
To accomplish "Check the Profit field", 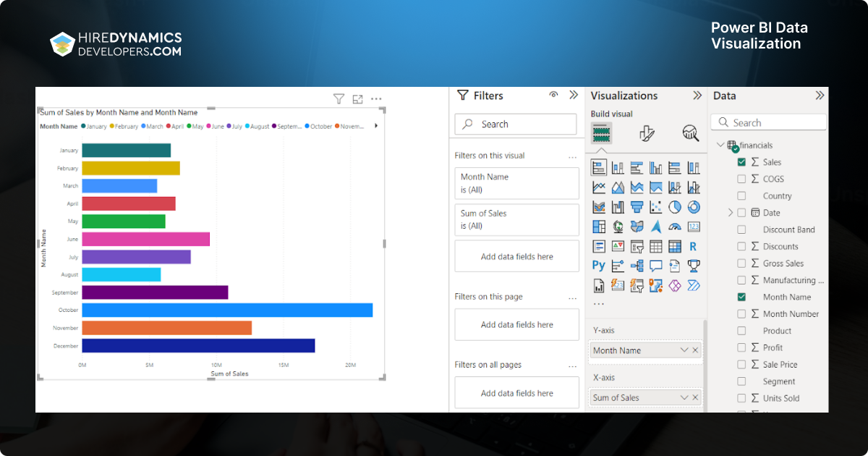I will (x=741, y=347).
